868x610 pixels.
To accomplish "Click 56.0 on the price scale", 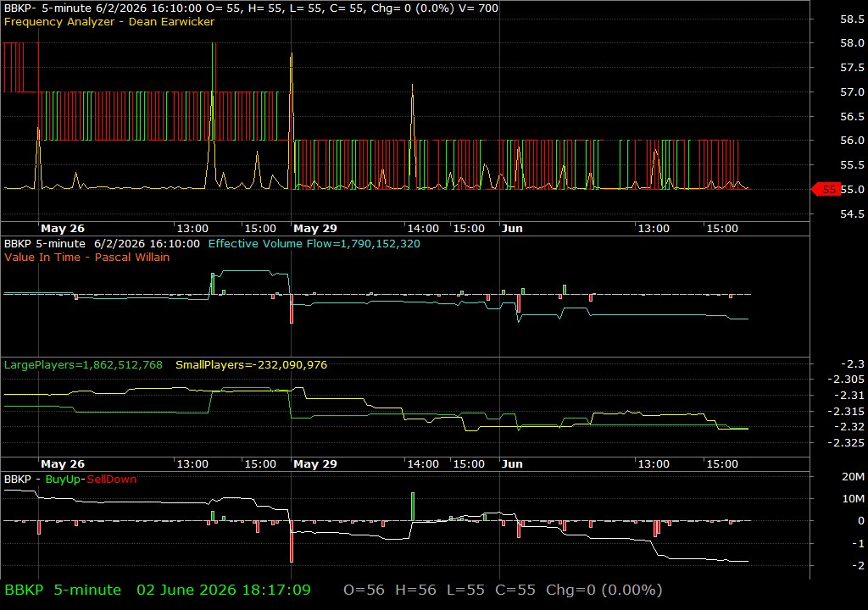I will pyautogui.click(x=852, y=141).
